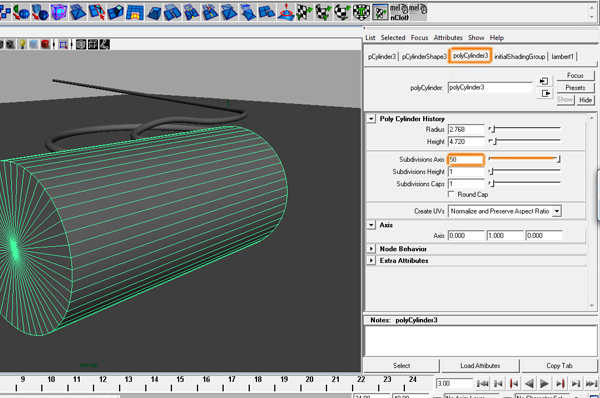Click the Subdivisions Axis value field

click(466, 159)
